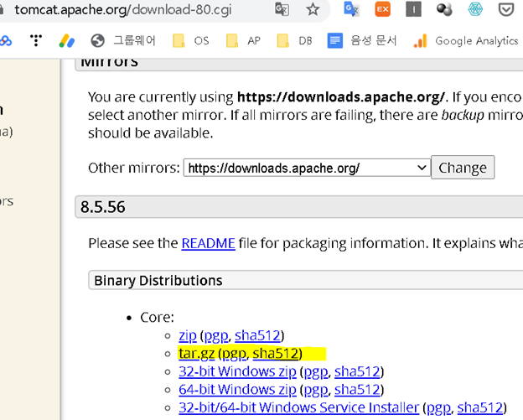
Task: Open pgp for Windows Service Installer
Action: point(438,408)
